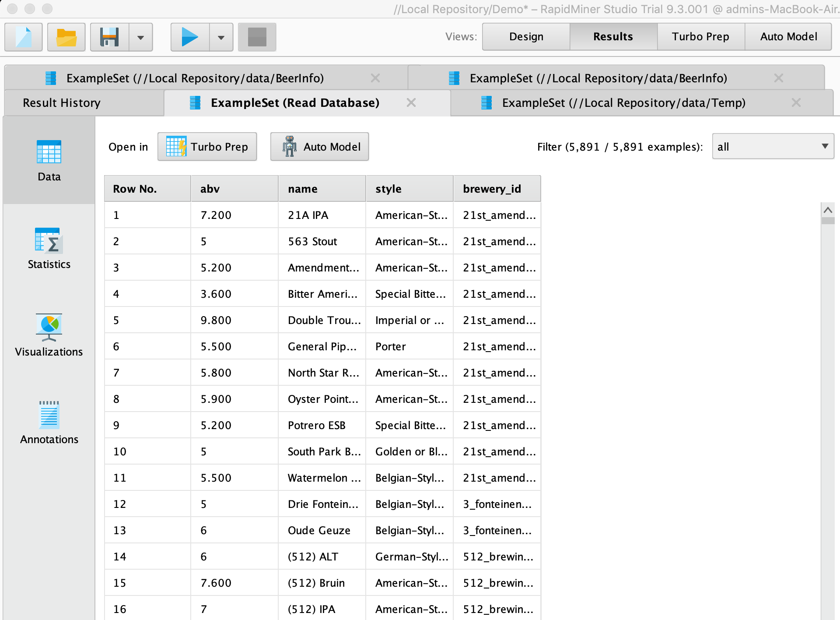This screenshot has height=620, width=840.
Task: Launch Auto Model with the robot icon
Action: click(319, 146)
